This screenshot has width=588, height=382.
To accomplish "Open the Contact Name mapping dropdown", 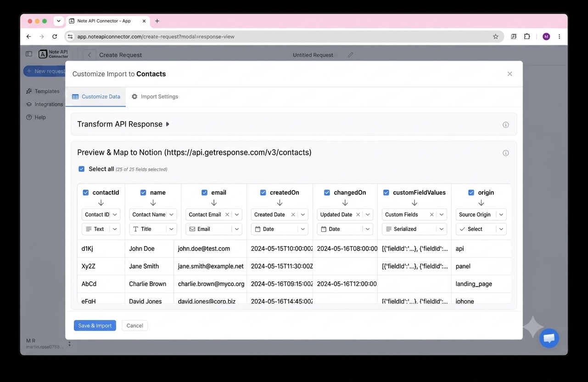I will [x=153, y=214].
